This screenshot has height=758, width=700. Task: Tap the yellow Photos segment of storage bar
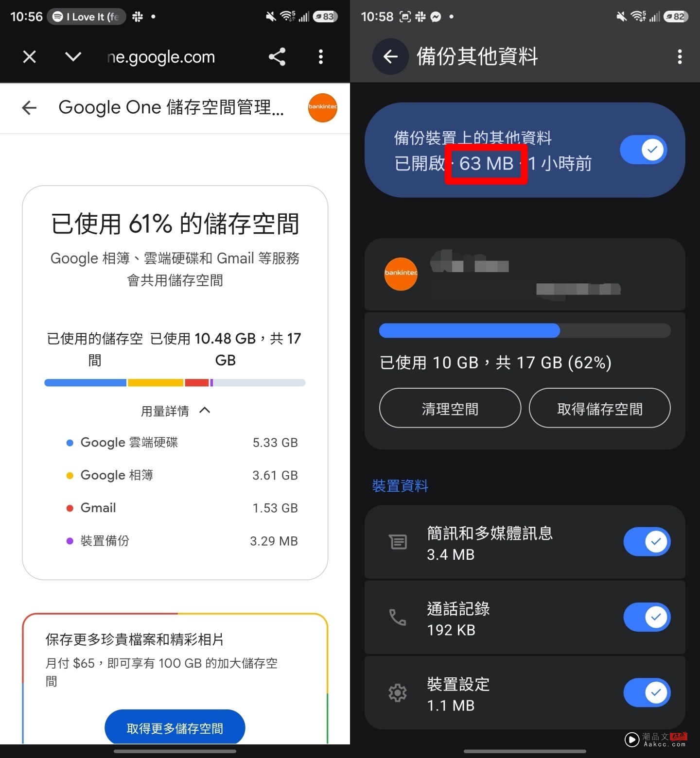tap(156, 383)
